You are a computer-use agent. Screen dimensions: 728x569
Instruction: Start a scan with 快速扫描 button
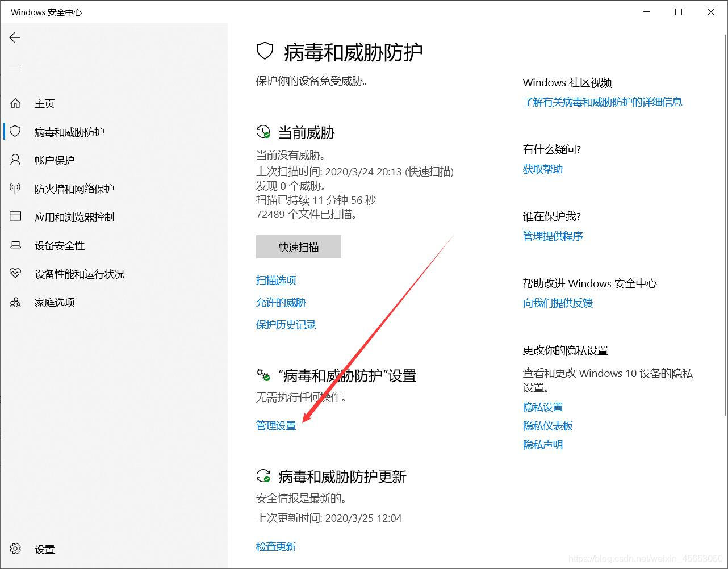(299, 247)
